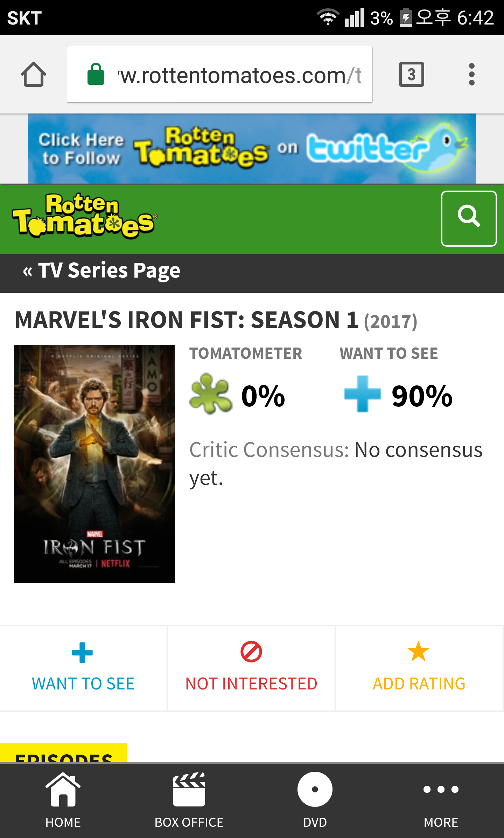Tap the blue plus beside 90%
The image size is (504, 838).
[x=362, y=394]
